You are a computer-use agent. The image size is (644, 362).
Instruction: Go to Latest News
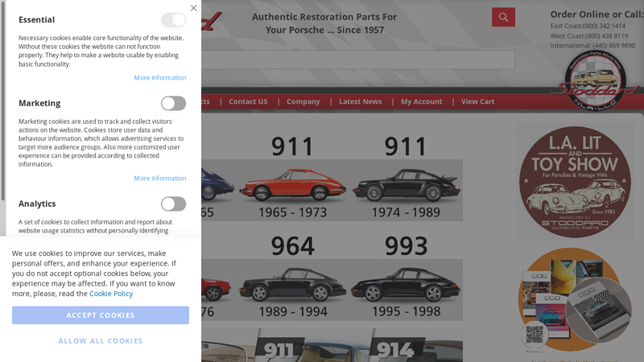pyautogui.click(x=360, y=101)
